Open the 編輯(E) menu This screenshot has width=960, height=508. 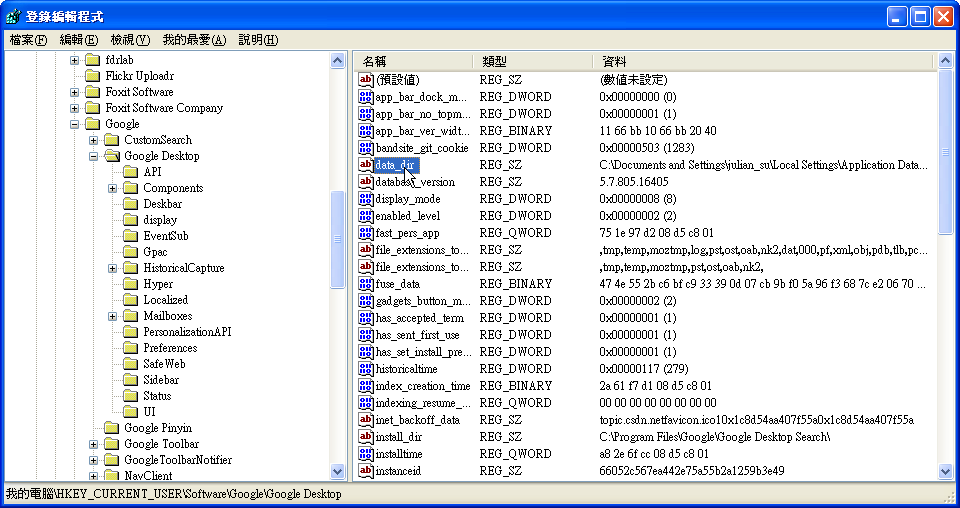(78, 40)
